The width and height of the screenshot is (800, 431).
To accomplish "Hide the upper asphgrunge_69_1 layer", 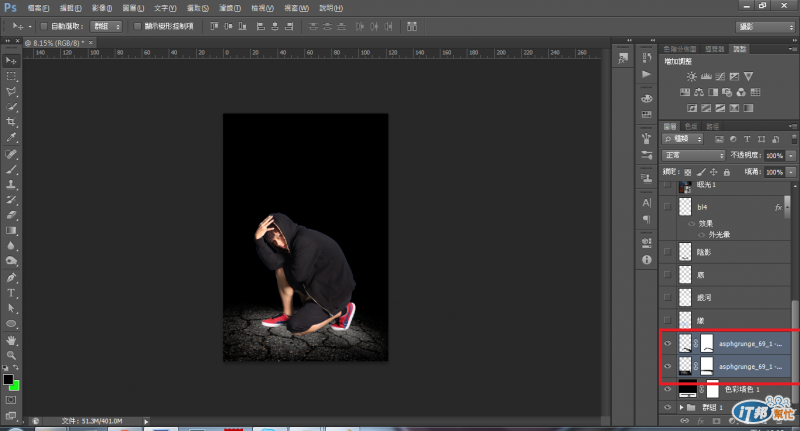I will tap(667, 343).
